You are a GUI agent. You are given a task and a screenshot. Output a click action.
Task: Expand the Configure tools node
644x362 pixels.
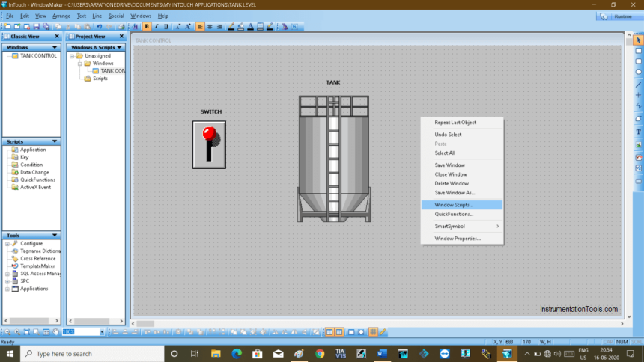7,244
